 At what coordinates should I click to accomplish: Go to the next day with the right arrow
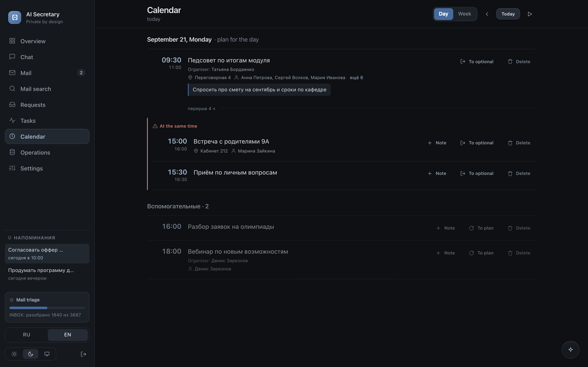530,14
